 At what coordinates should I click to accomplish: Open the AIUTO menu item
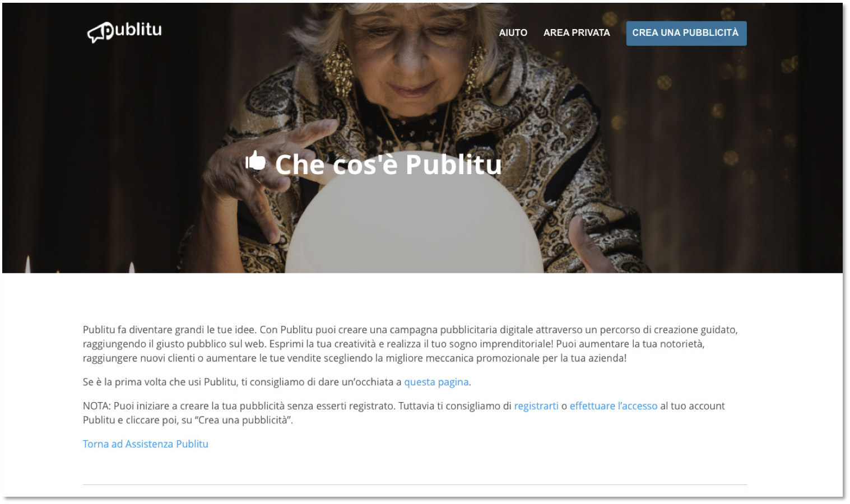(513, 32)
